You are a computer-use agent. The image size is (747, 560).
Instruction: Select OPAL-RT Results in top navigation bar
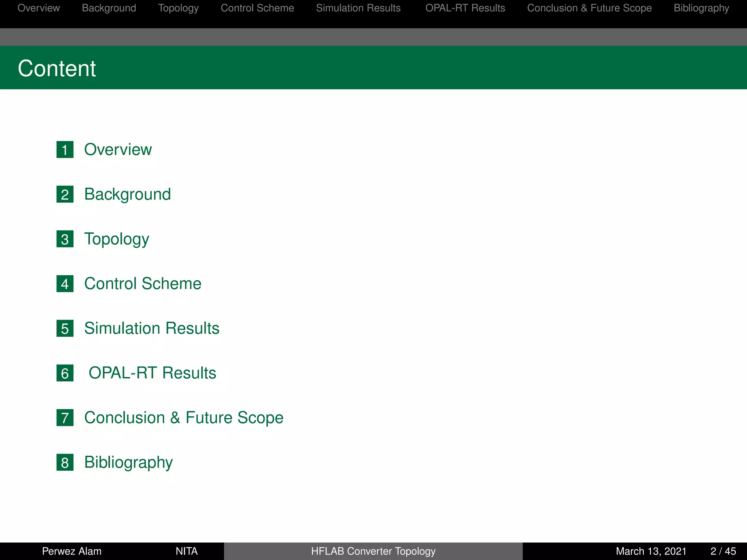click(x=465, y=8)
